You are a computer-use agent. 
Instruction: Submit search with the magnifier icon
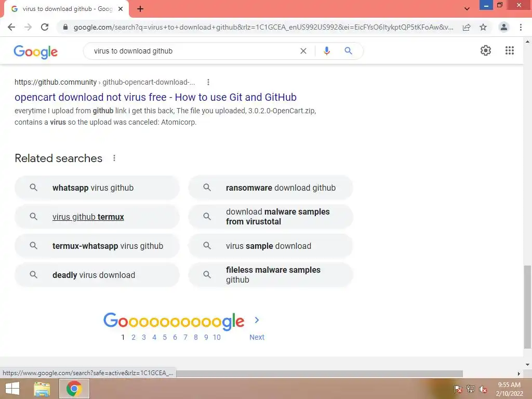348,51
